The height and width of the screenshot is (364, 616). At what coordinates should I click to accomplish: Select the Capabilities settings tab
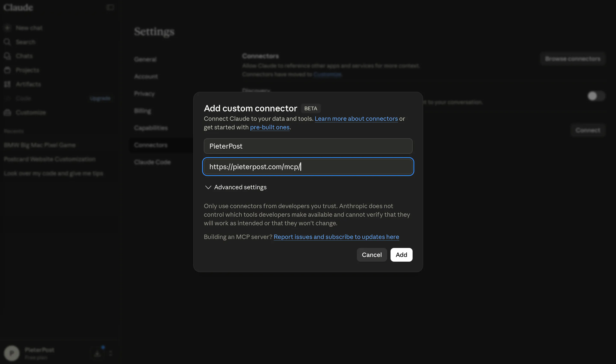(x=151, y=128)
